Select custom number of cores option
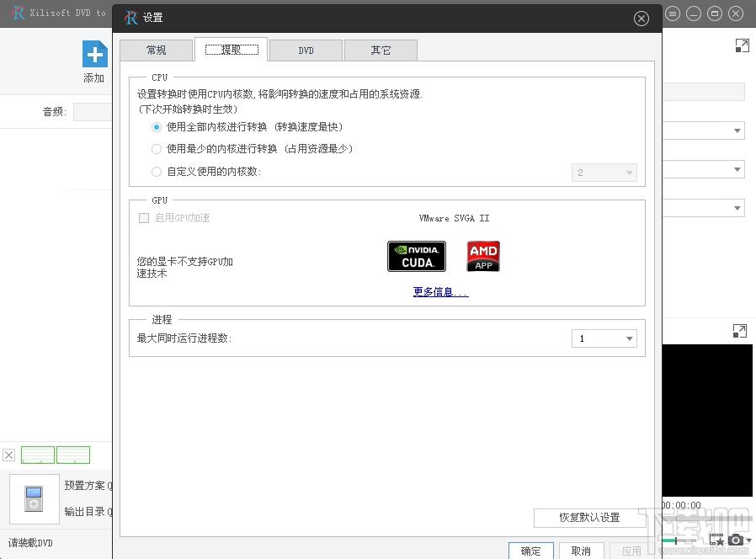This screenshot has height=559, width=756. click(157, 172)
